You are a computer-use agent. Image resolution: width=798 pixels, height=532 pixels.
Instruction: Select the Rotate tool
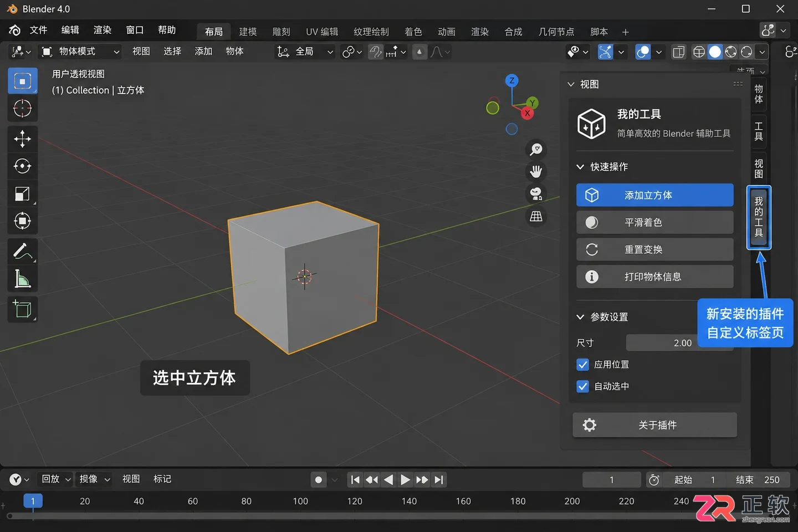tap(22, 166)
